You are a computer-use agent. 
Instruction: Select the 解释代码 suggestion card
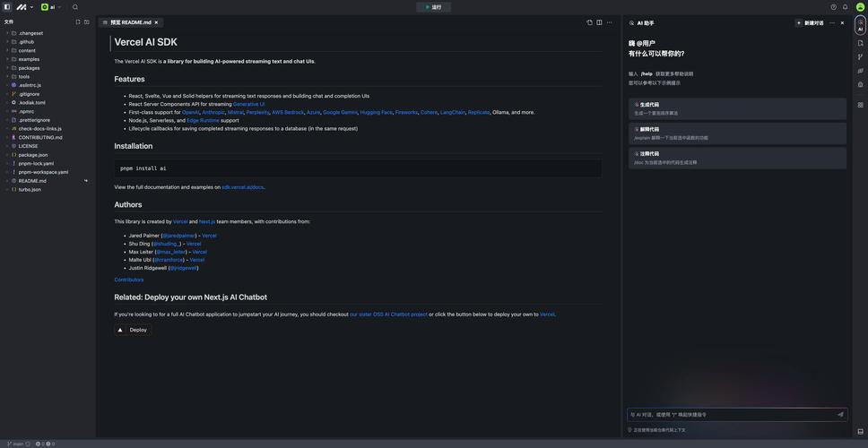pos(737,134)
